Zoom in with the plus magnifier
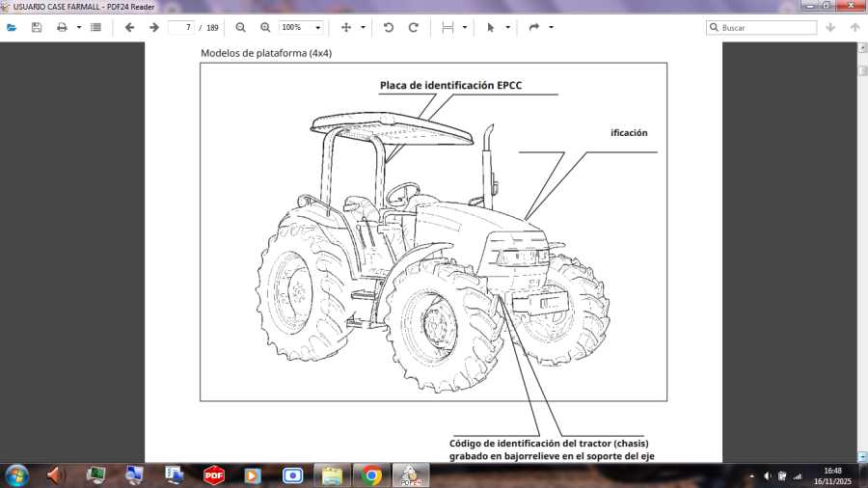The height and width of the screenshot is (488, 868). 265,28
